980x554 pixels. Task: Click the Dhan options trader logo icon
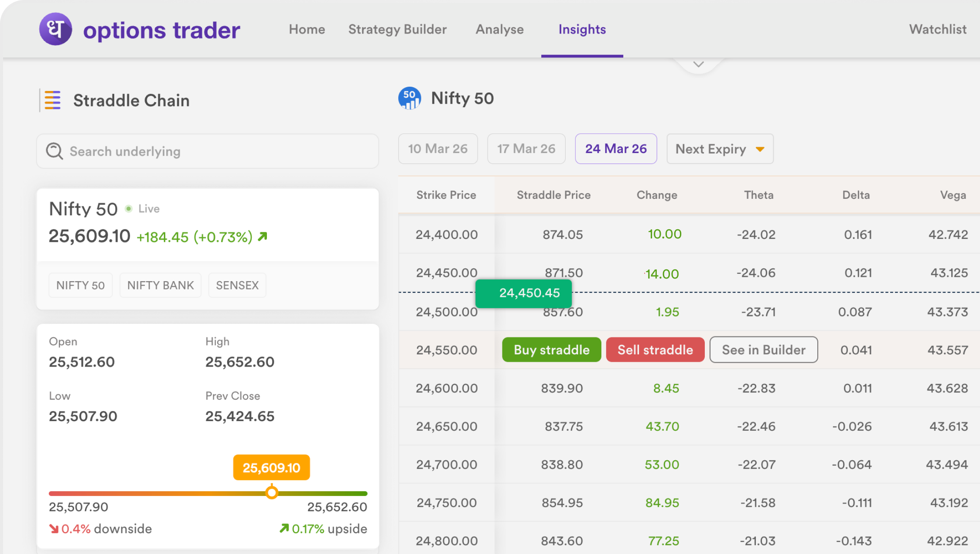pyautogui.click(x=55, y=29)
